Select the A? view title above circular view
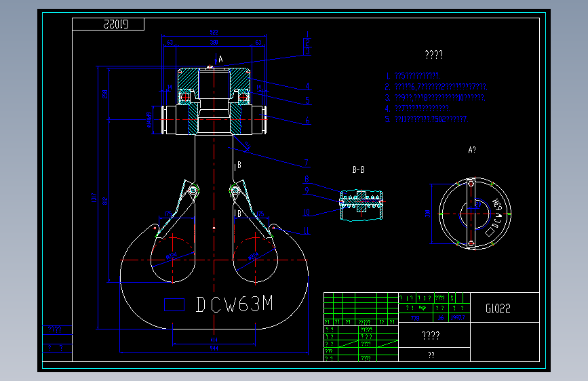Viewport: 588px width, 381px height. click(472, 150)
